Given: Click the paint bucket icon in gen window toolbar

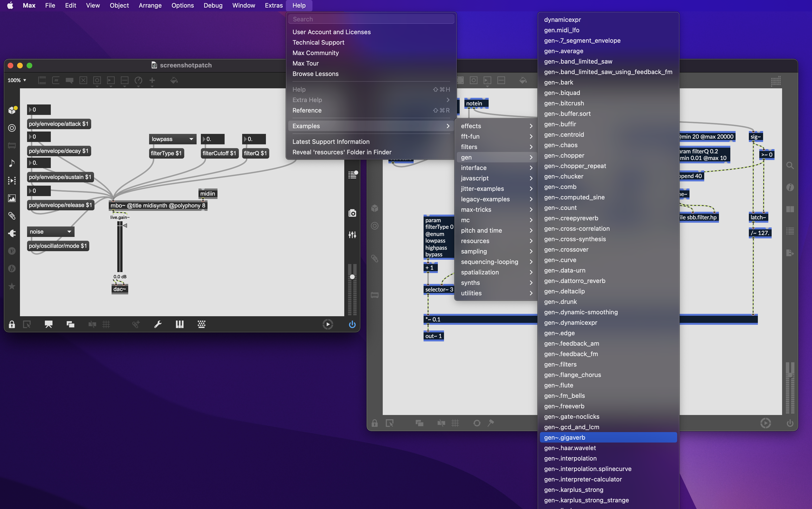Looking at the screenshot, I should [523, 80].
